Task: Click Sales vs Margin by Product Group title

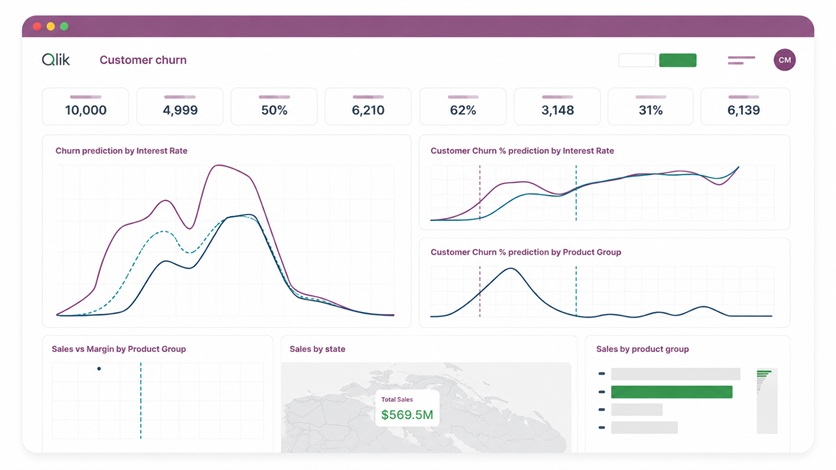Action: pyautogui.click(x=118, y=349)
